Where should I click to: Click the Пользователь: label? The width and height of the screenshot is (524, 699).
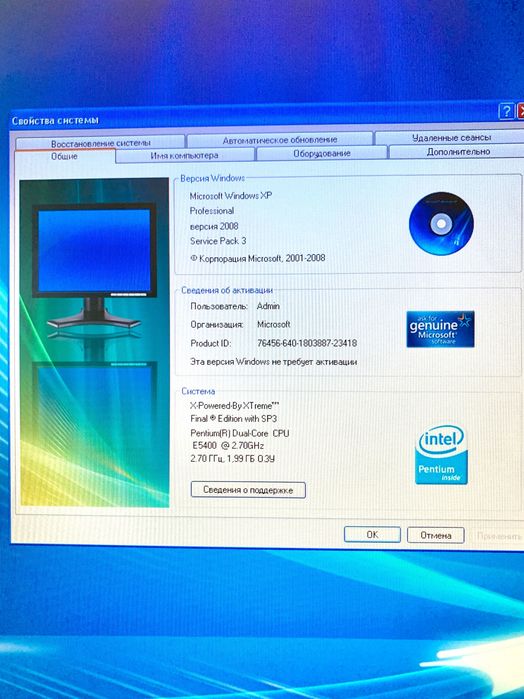(x=219, y=306)
